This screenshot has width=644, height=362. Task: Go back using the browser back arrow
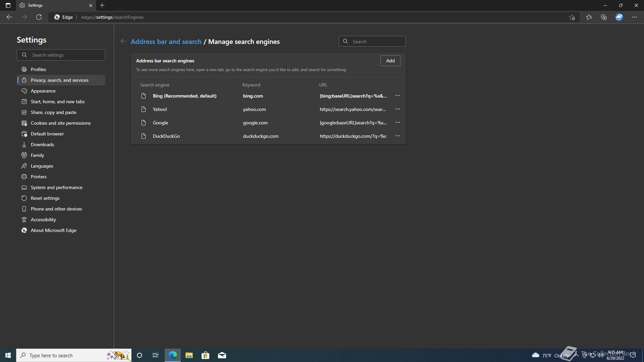[9, 17]
